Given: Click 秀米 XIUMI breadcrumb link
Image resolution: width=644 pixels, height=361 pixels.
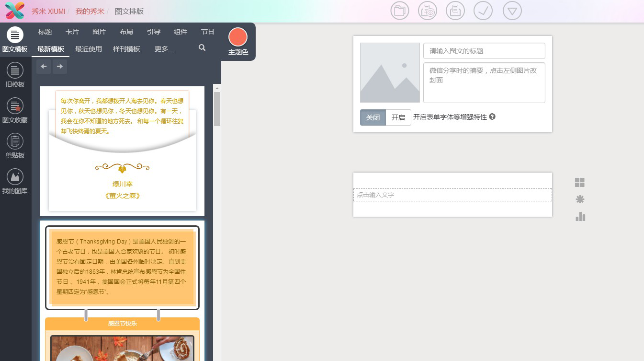Looking at the screenshot, I should [48, 11].
